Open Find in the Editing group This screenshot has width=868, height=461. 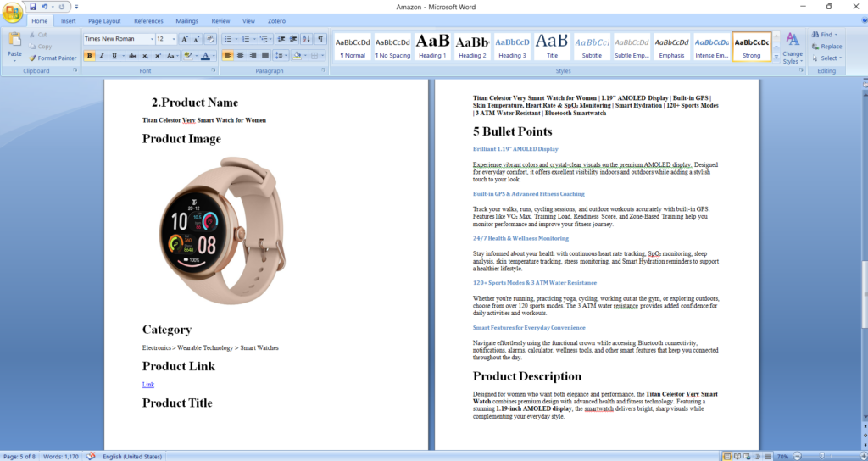[825, 34]
